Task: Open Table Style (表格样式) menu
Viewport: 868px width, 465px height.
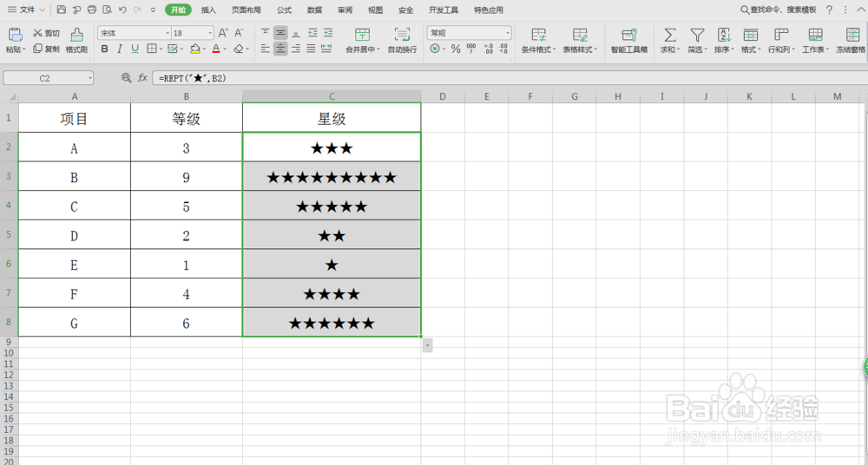Action: pos(580,40)
